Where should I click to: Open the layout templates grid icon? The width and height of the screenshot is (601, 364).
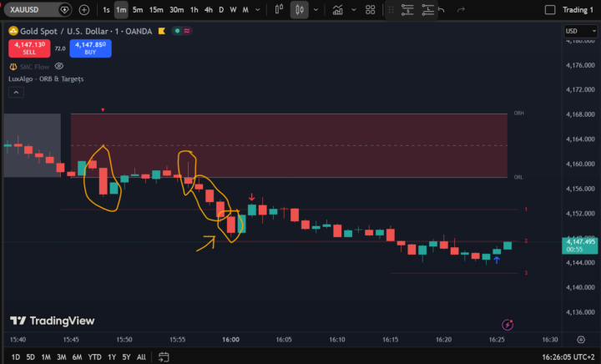371,10
